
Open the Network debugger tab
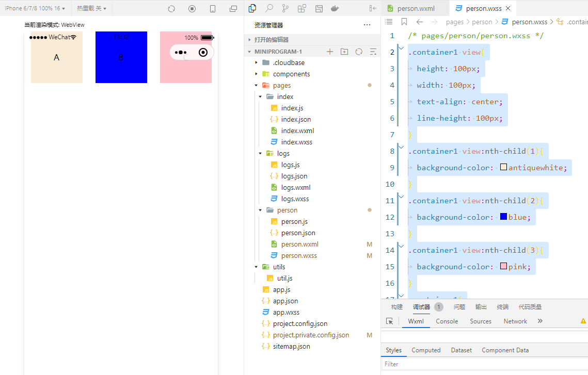[515, 321]
